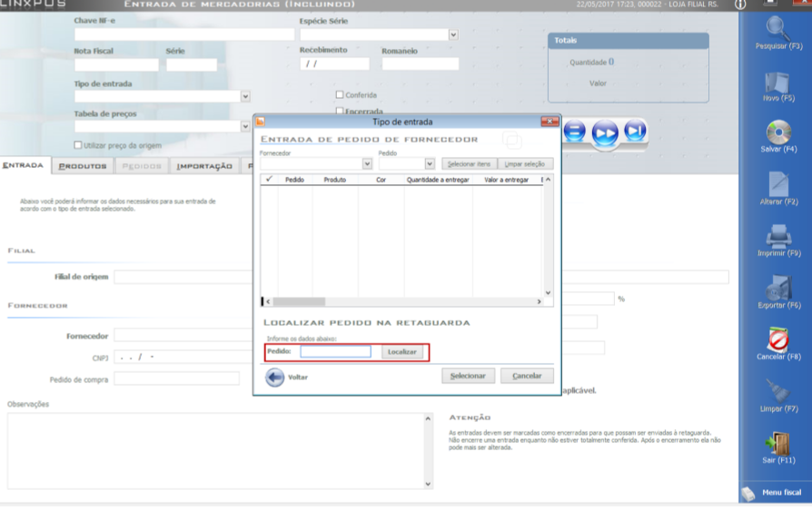812x510 pixels.
Task: Click the Localizar button
Action: click(x=402, y=352)
